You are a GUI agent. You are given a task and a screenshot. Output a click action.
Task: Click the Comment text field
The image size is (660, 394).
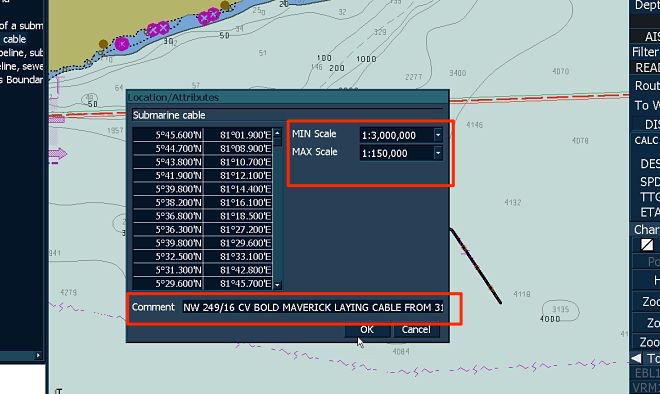[x=313, y=307]
